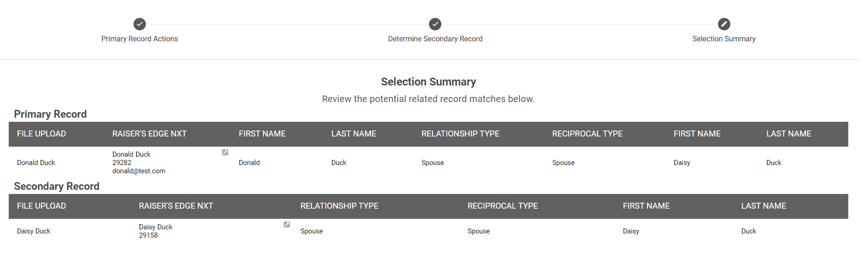This screenshot has height=256, width=868.
Task: Click the Determine Secondary Record step checkmark icon
Action: 435,24
